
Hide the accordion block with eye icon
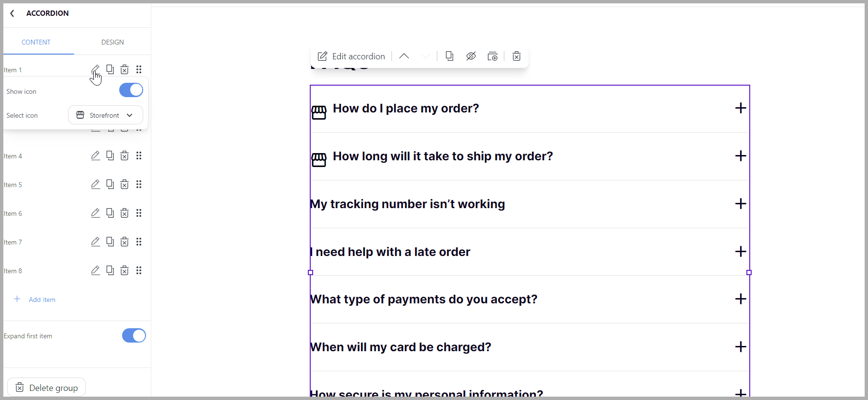[471, 56]
